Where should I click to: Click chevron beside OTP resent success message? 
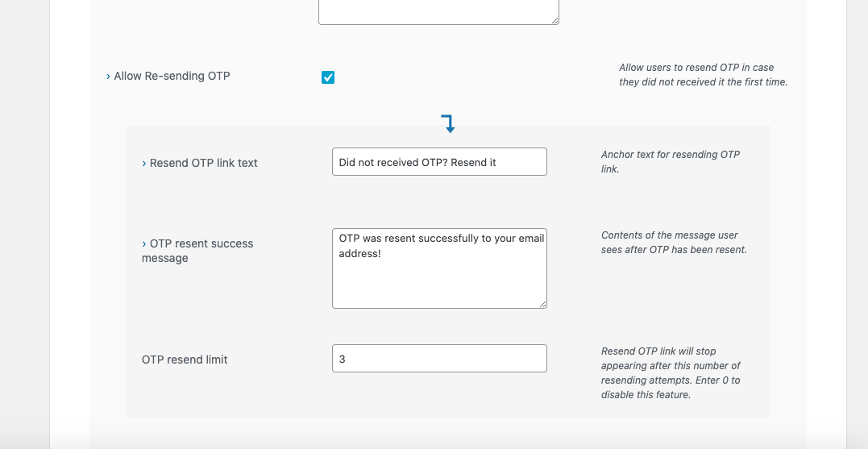(144, 244)
